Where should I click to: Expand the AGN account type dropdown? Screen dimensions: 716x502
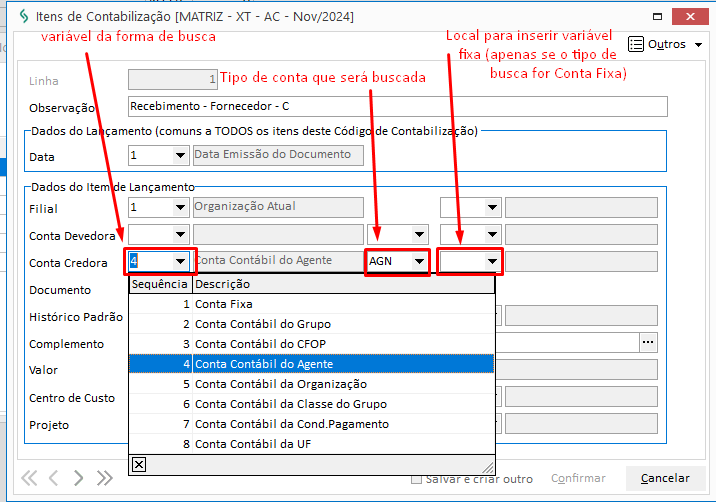pos(419,262)
